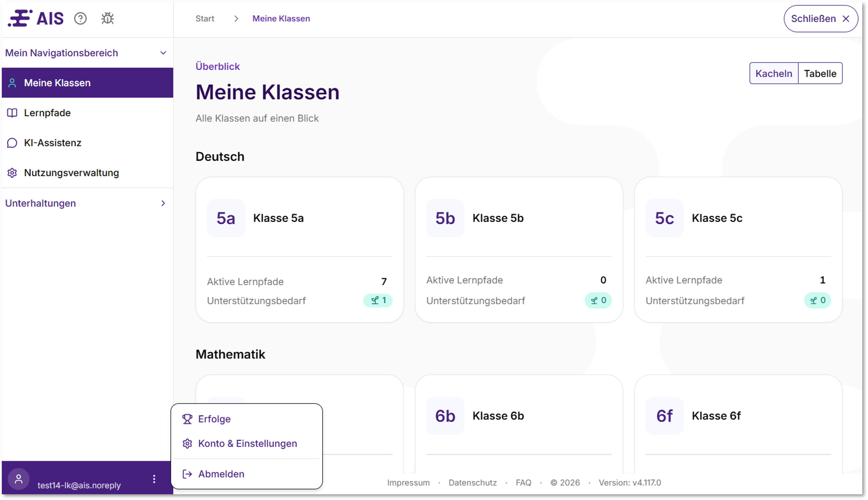The image size is (868, 500).
Task: Click the breadcrumb separator chevron after Start
Action: [236, 18]
